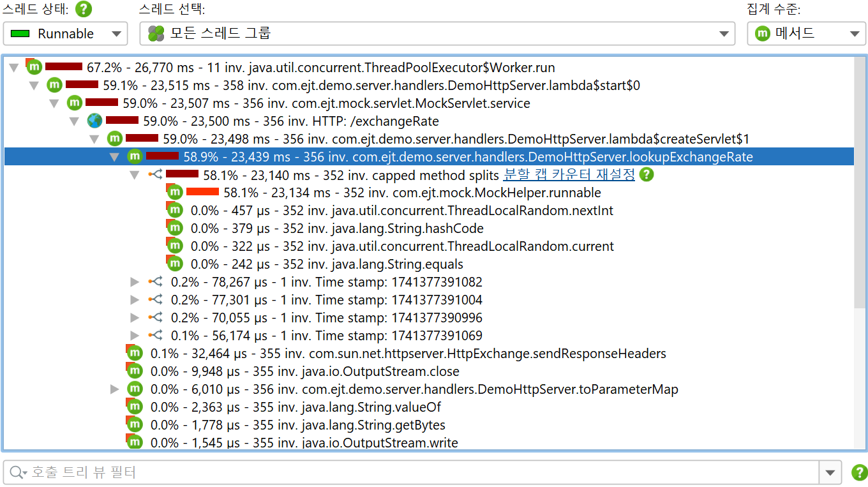Open the Runnable thread status dropdown
Screen dimensions: 868x487
[x=65, y=34]
